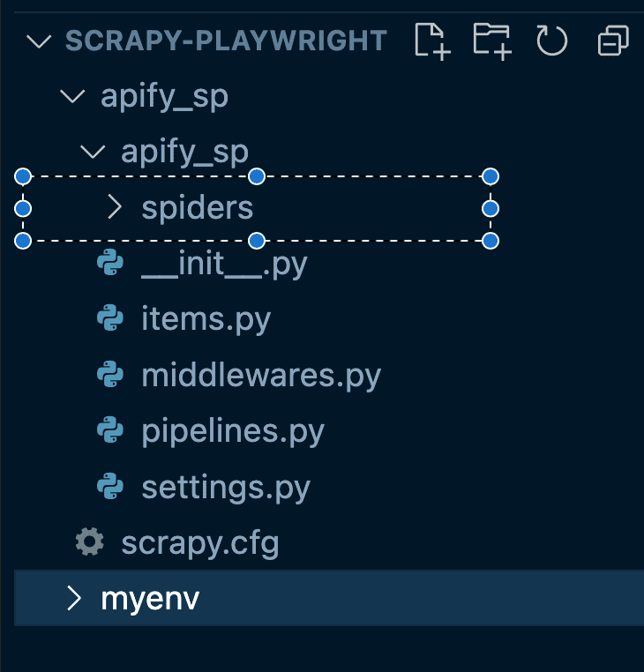Click the Python icon beside __init__.py
This screenshot has width=644, height=672.
pos(110,264)
